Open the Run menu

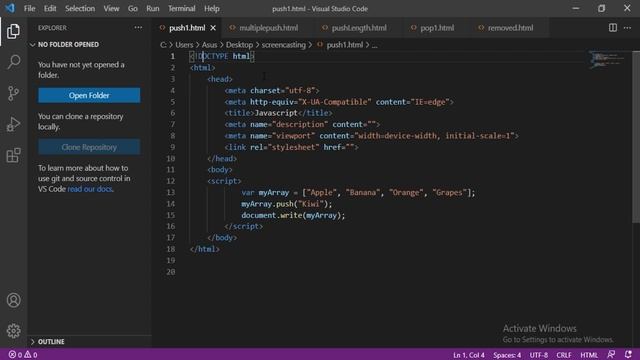click(153, 9)
